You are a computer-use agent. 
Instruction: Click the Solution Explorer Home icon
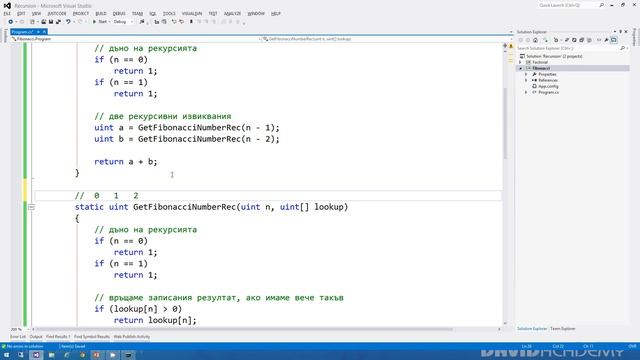(x=535, y=40)
